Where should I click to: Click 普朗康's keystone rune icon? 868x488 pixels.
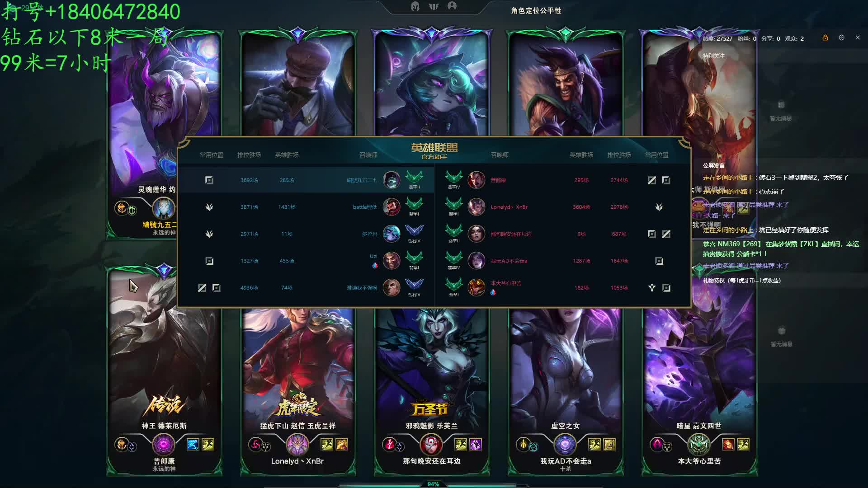[122, 445]
